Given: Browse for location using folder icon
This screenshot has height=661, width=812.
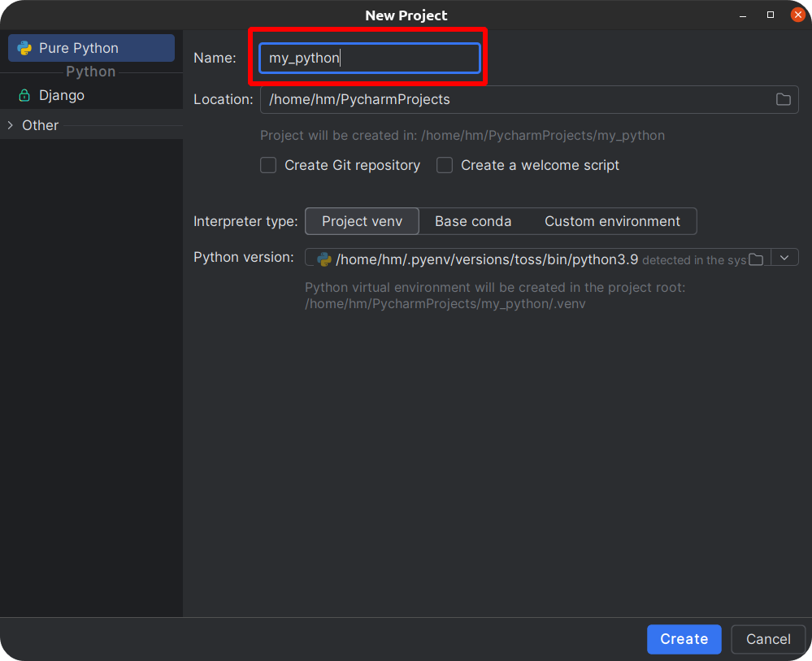Looking at the screenshot, I should click(783, 99).
